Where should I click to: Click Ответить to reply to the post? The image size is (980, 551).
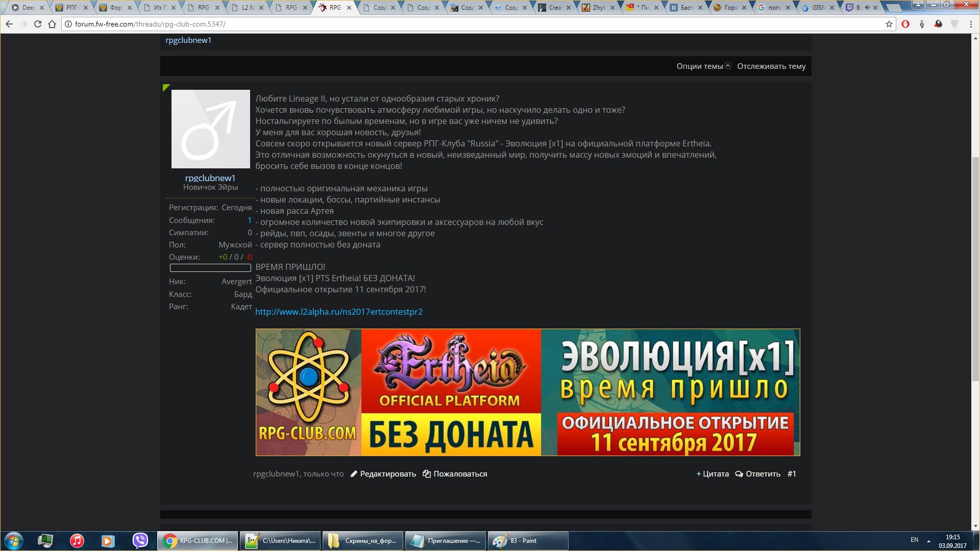pos(763,474)
